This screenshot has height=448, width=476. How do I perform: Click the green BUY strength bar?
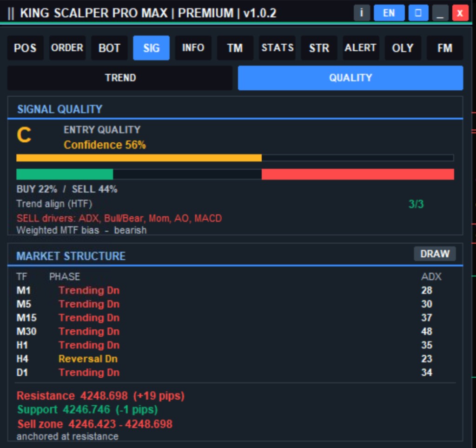pyautogui.click(x=65, y=174)
